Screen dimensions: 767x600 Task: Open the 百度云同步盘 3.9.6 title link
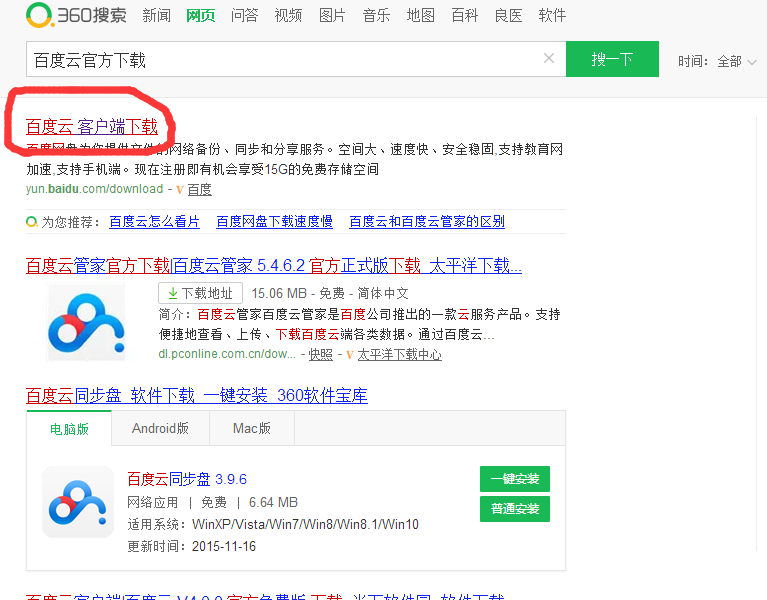click(187, 479)
